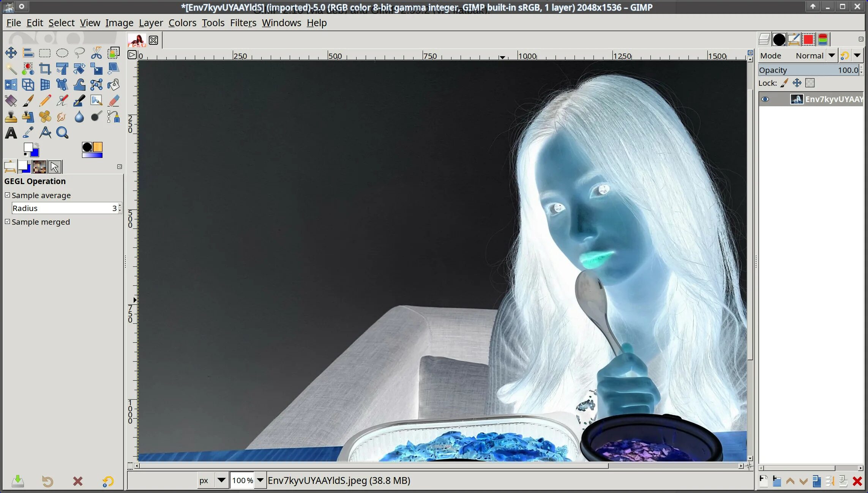
Task: Hide the Env7kyvUYAAY layer using the eye icon
Action: pyautogui.click(x=765, y=99)
